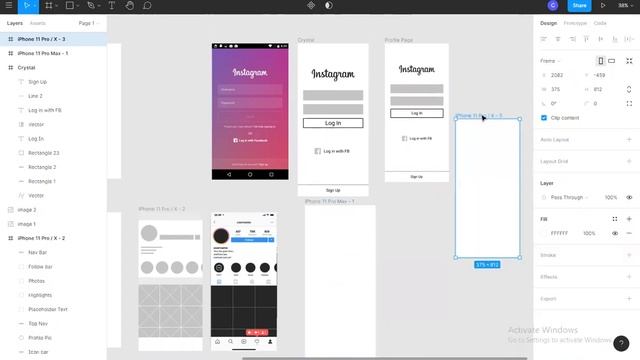
Task: Select the Frame tool
Action: click(49, 6)
